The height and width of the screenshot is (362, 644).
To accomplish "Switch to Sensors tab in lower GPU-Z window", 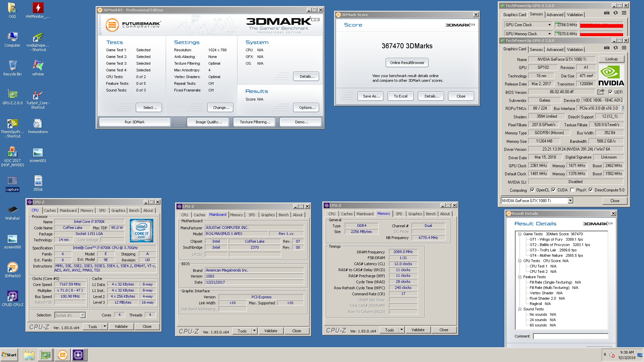I will (x=536, y=49).
